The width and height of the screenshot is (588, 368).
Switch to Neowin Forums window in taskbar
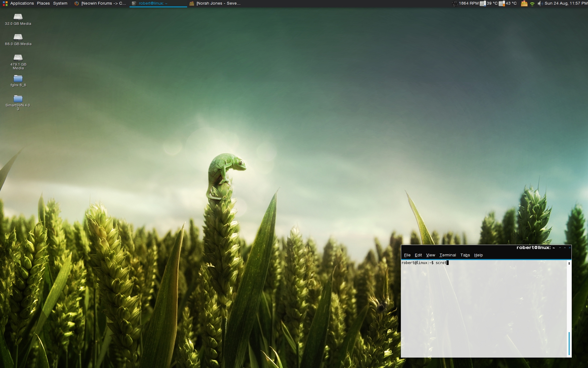(100, 3)
